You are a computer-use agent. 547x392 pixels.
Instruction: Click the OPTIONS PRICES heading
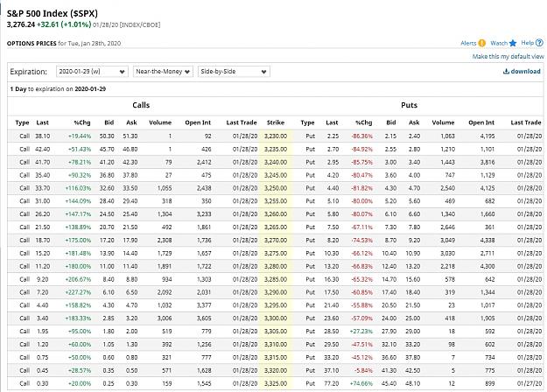(32, 44)
